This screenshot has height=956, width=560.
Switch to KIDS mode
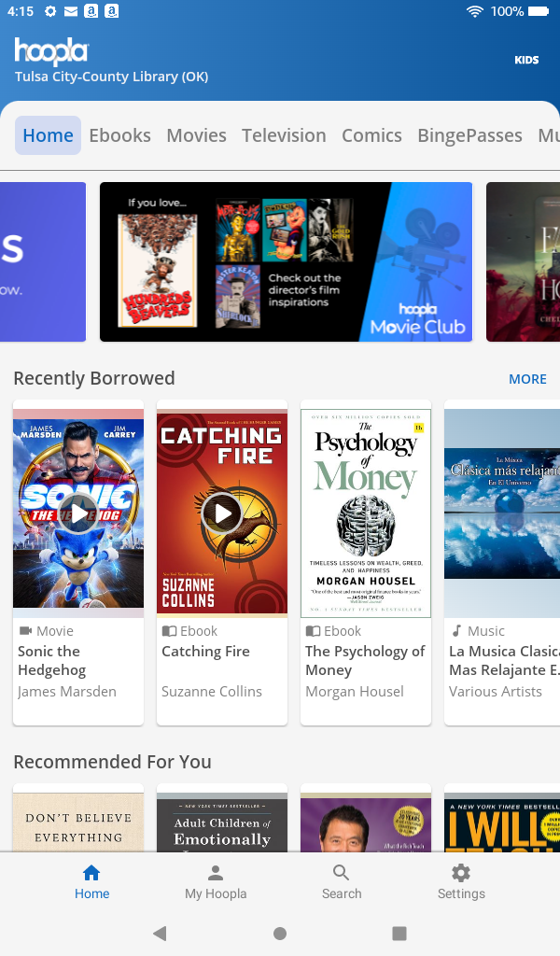(526, 60)
